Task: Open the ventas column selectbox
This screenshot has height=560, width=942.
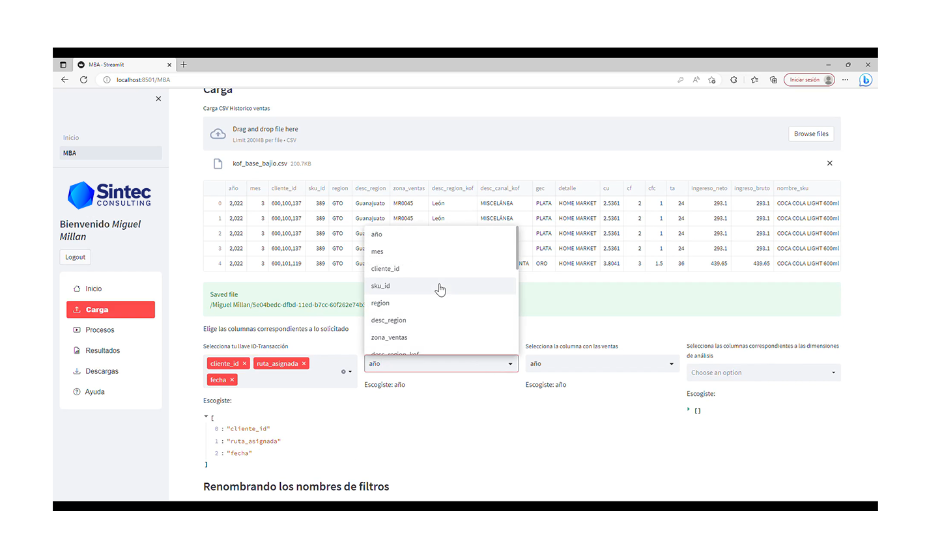Action: [x=602, y=363]
